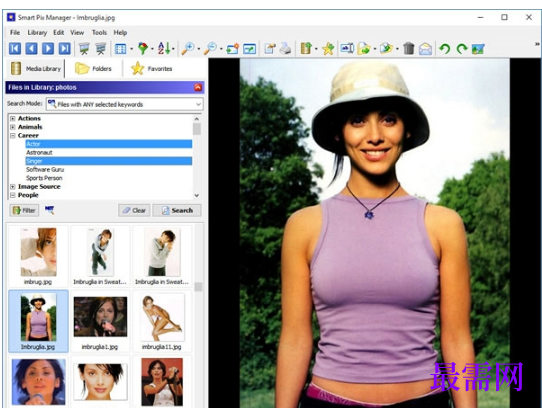Viewport: 542px width, 408px height.
Task: Select the Software Guru keyword
Action: pos(45,169)
